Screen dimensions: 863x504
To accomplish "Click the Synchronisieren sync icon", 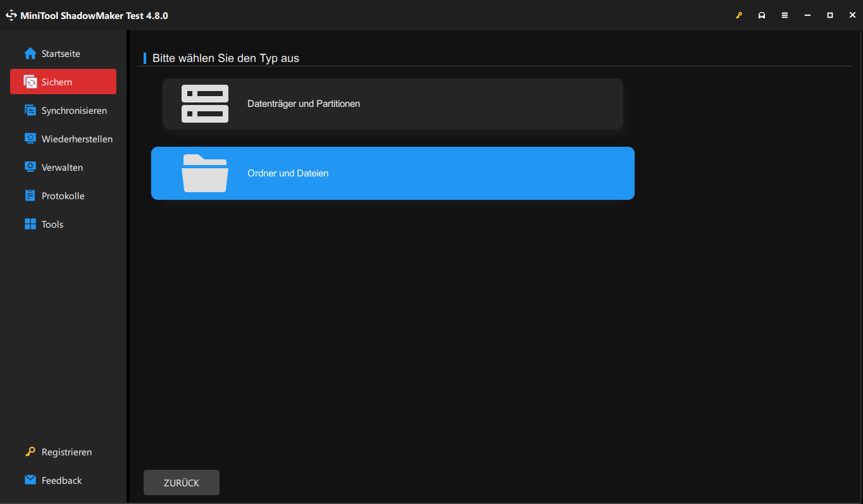I will coord(30,110).
